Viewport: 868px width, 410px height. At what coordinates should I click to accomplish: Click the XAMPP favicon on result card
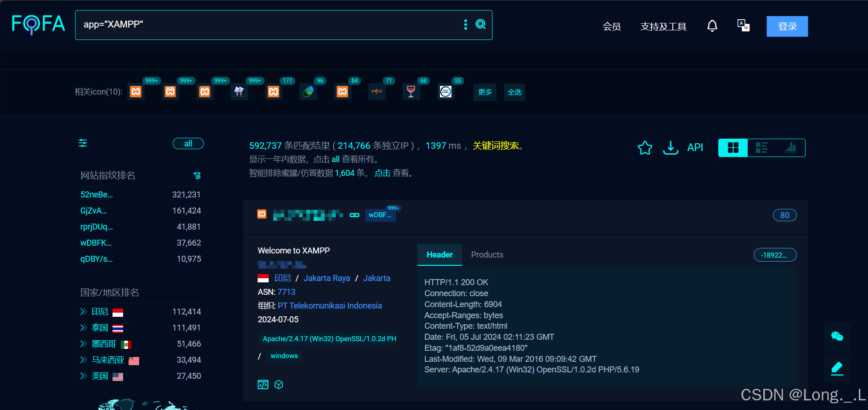click(262, 214)
